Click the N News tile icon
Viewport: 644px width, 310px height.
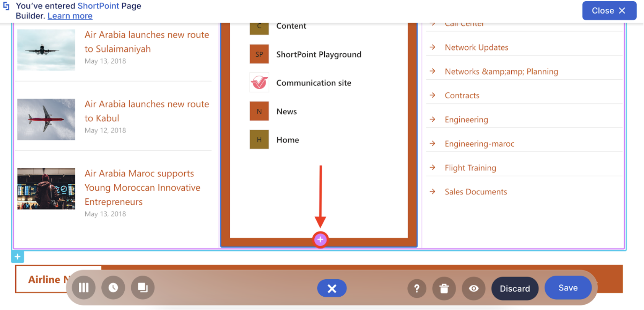click(x=259, y=111)
